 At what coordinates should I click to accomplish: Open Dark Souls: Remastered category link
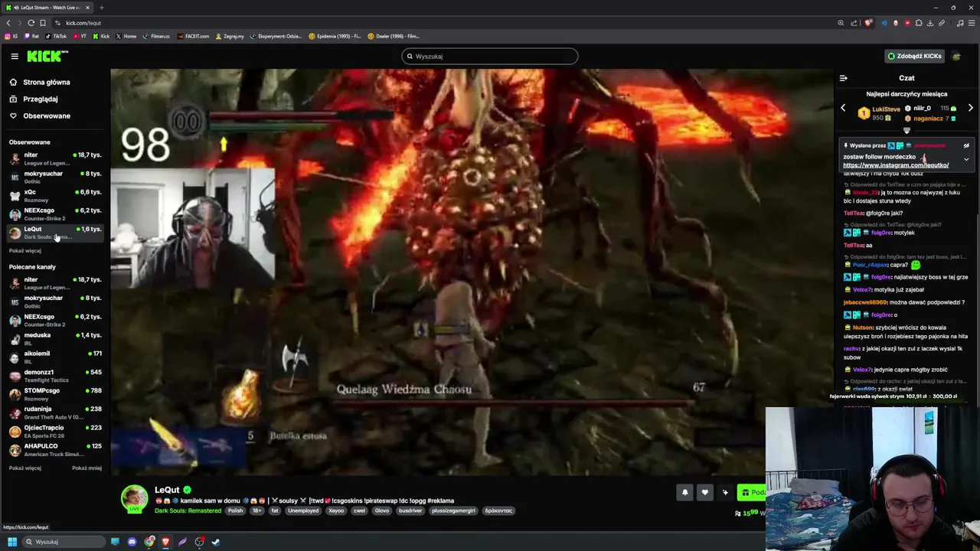[x=188, y=510]
